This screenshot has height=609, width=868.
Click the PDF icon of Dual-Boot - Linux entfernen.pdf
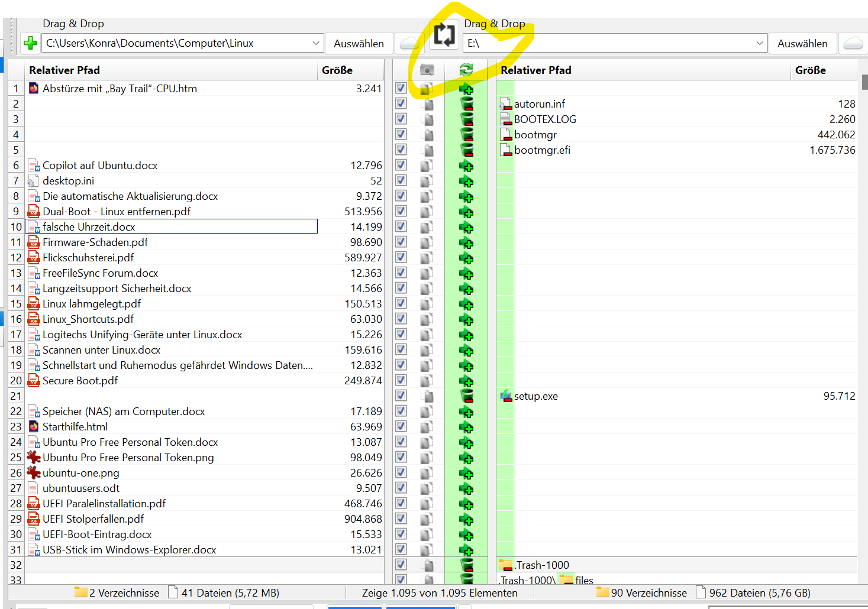click(x=34, y=212)
